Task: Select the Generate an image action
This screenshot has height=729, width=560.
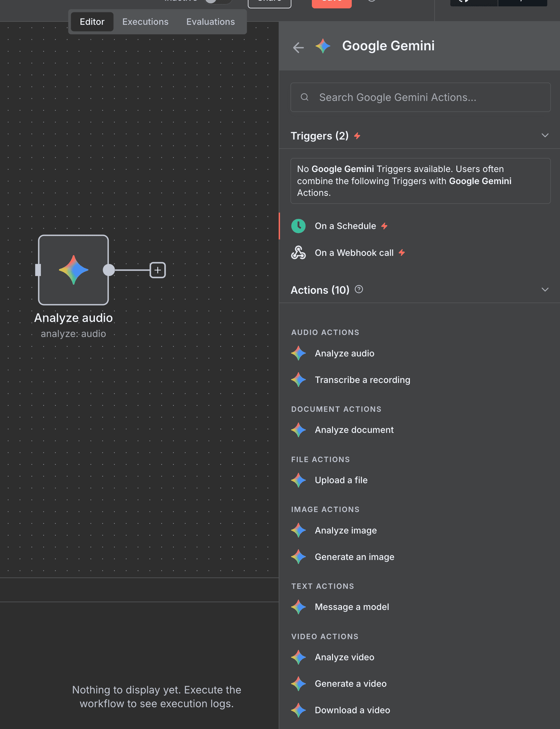Action: click(x=354, y=557)
